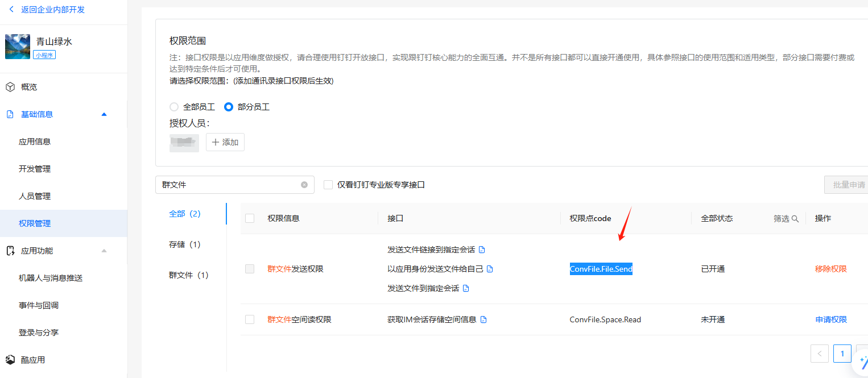Click the 筛选 search icon in status column
The width and height of the screenshot is (868, 378).
795,218
